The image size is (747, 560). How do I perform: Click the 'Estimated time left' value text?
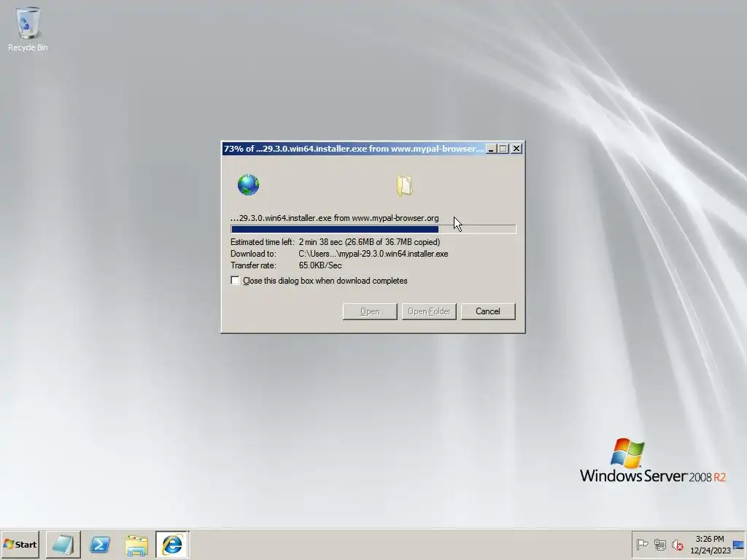point(369,242)
